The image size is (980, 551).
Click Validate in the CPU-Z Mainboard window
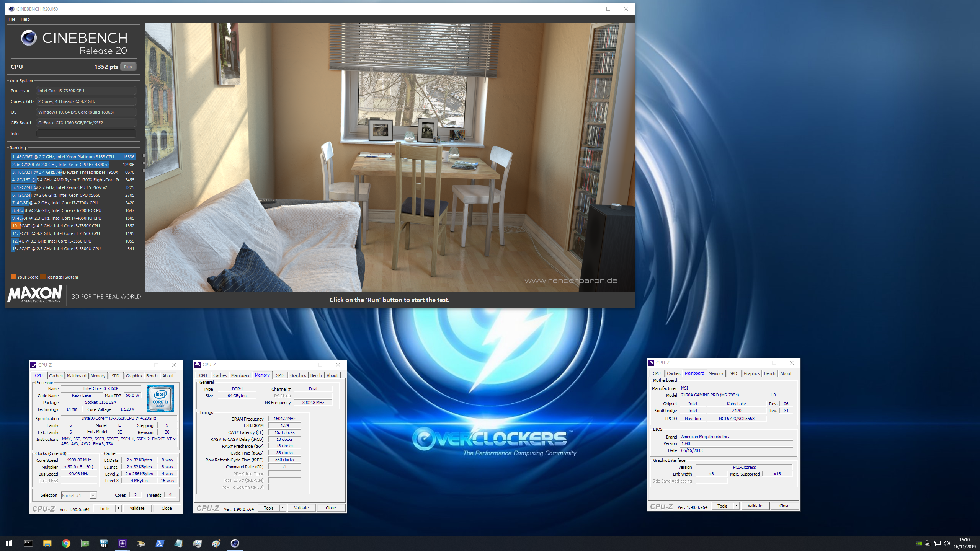[755, 506]
